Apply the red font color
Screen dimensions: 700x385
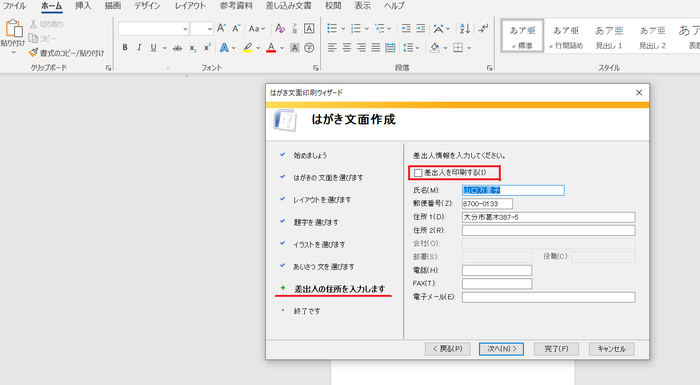coord(271,47)
